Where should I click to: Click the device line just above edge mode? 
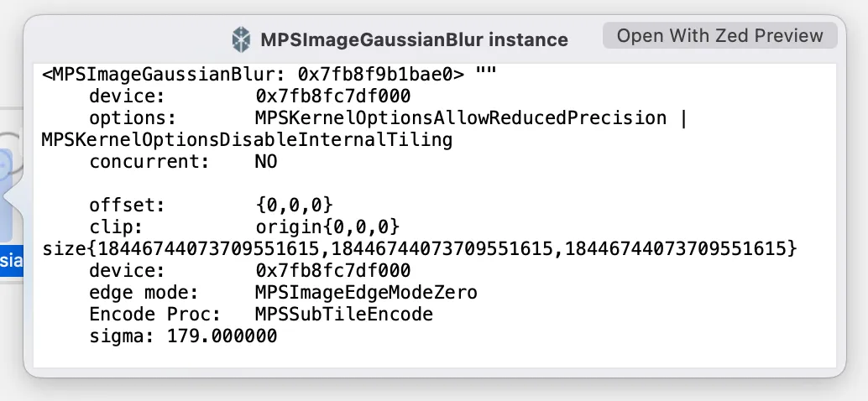(249, 270)
